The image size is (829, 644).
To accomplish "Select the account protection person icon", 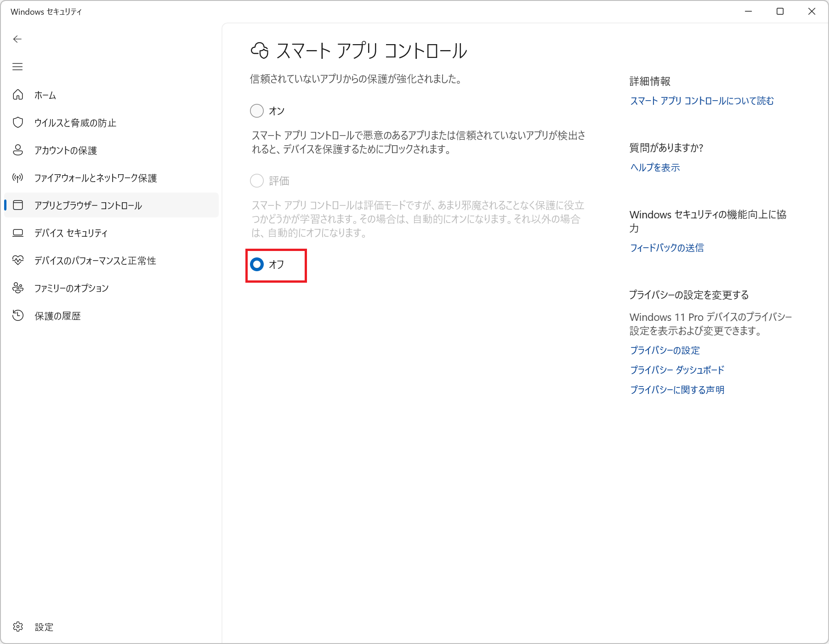I will [18, 150].
